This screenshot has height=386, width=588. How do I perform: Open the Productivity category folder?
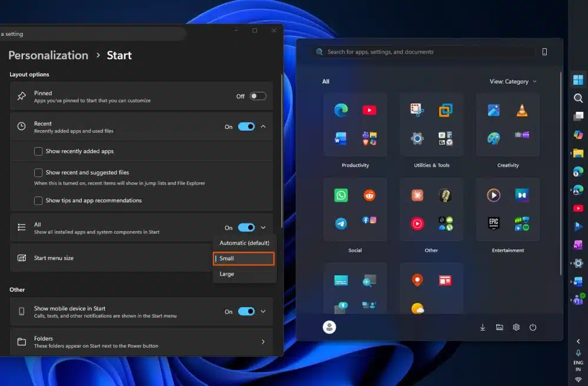[x=355, y=125]
